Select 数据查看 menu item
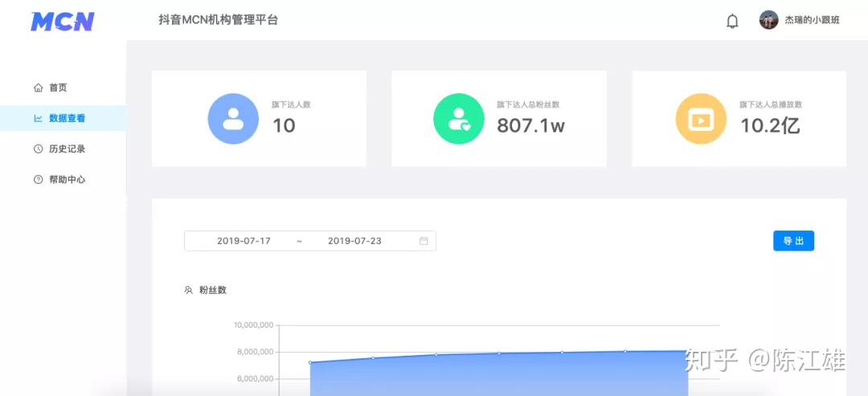 point(63,118)
